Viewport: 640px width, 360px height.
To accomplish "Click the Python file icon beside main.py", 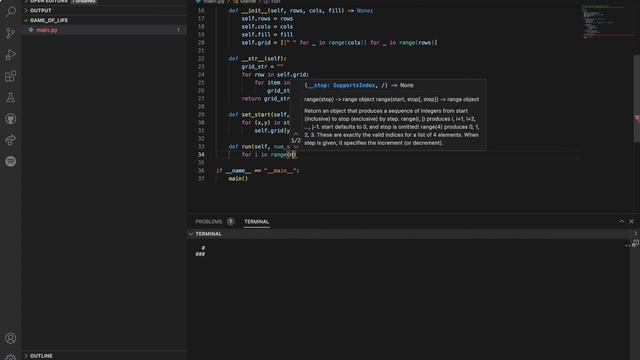I will (x=31, y=30).
